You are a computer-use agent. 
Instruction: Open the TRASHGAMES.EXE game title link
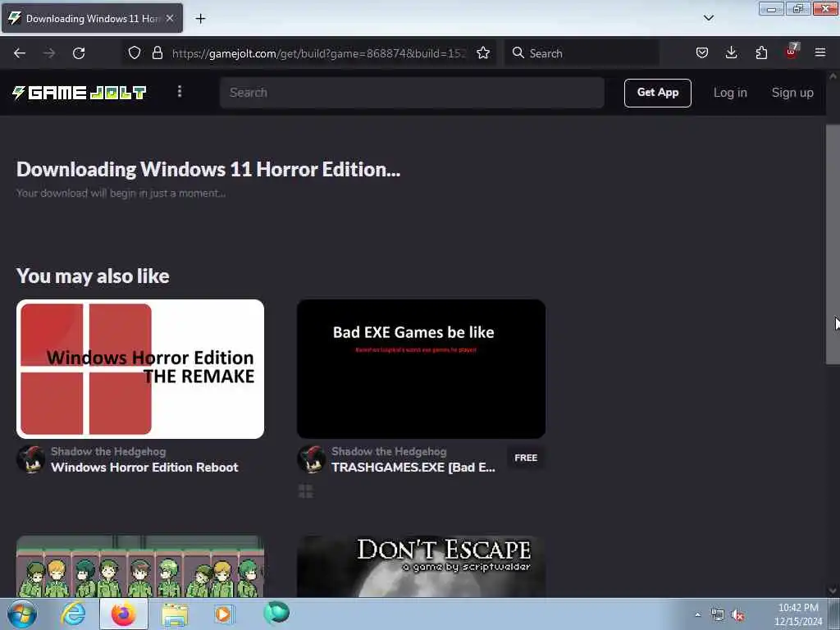[413, 467]
